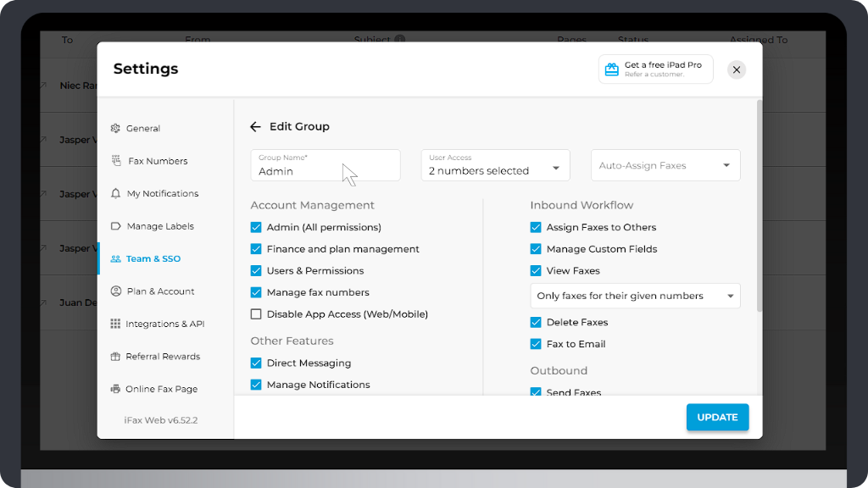The width and height of the screenshot is (868, 488).
Task: Click the Referral Rewards gift icon
Action: coord(115,357)
